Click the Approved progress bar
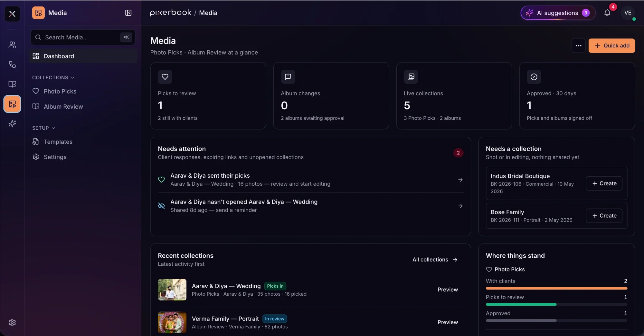Screen dimensions: 644x336 pos(556,321)
